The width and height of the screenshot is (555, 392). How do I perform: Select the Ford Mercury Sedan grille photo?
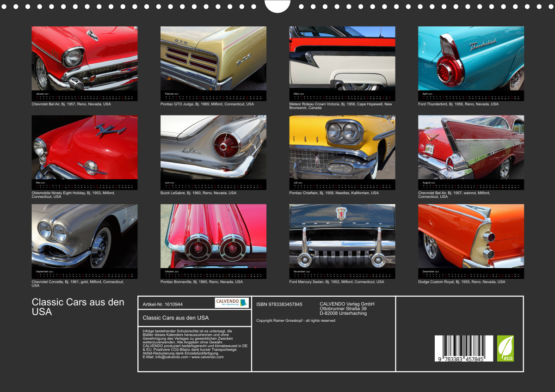point(342,236)
